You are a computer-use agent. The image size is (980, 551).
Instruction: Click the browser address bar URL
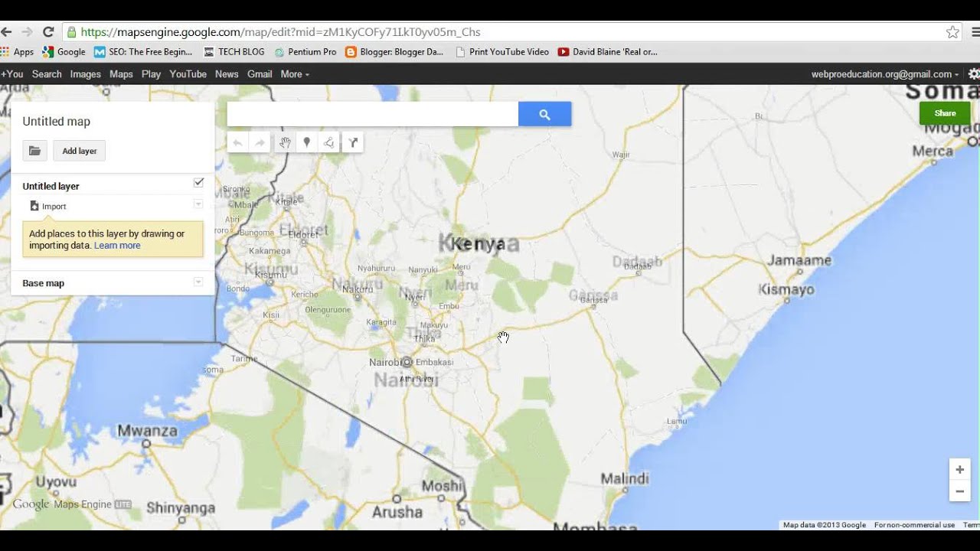280,32
